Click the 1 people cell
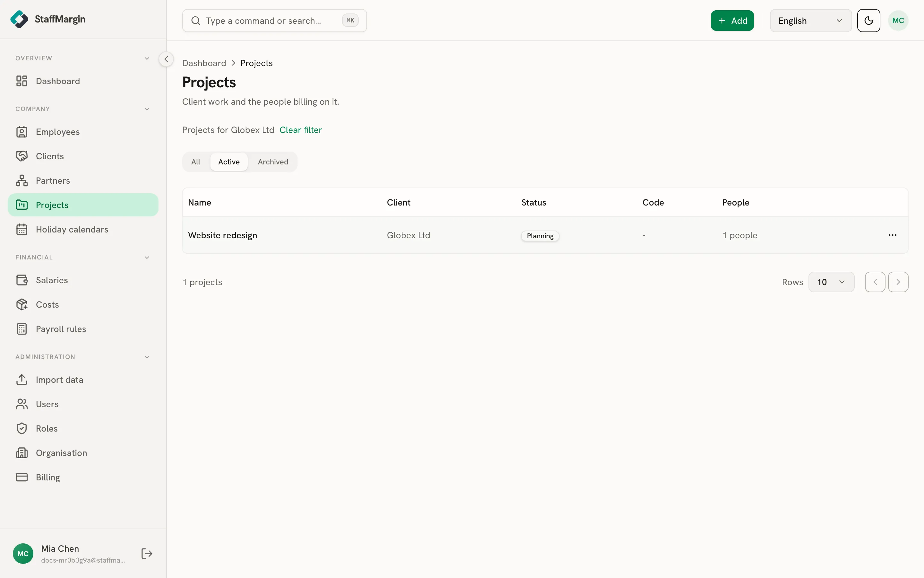Viewport: 924px width, 578px height. (740, 235)
